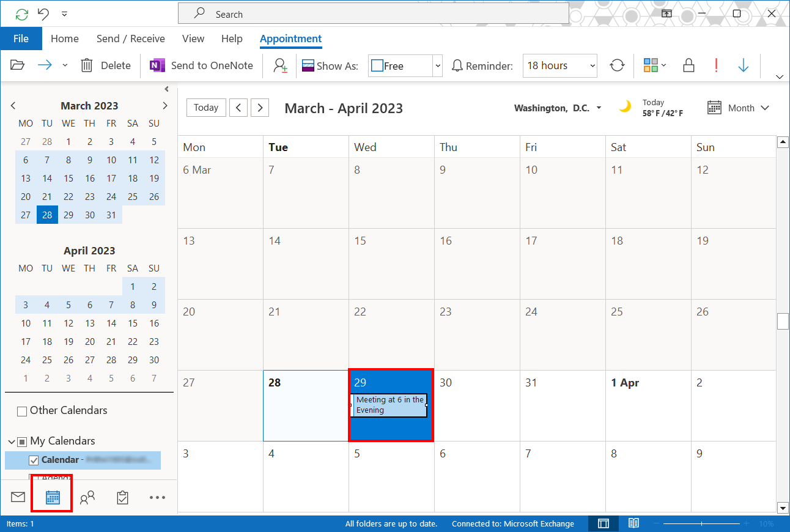Click the Today button
Viewport: 790px width, 532px height.
(x=206, y=108)
